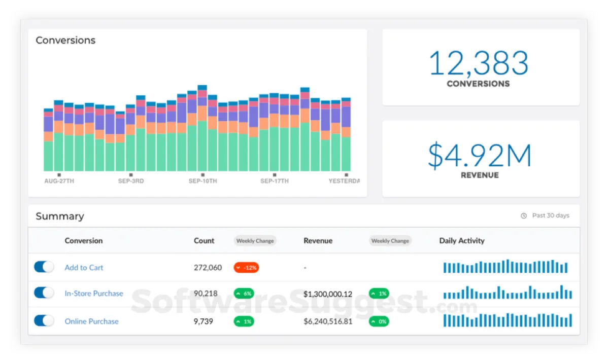Open the In-Store Purchase conversion link
Image resolution: width=609 pixels, height=364 pixels.
(x=94, y=294)
